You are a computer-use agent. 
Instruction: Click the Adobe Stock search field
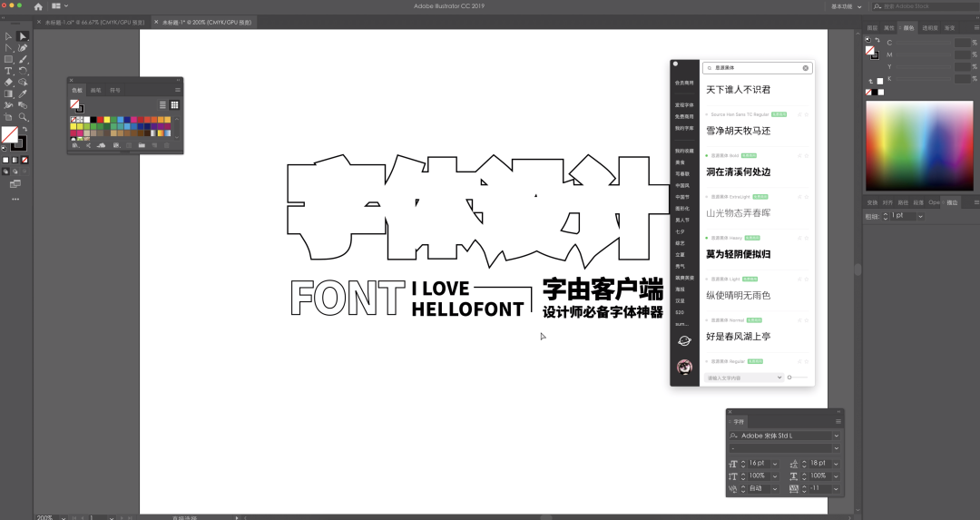pos(926,6)
